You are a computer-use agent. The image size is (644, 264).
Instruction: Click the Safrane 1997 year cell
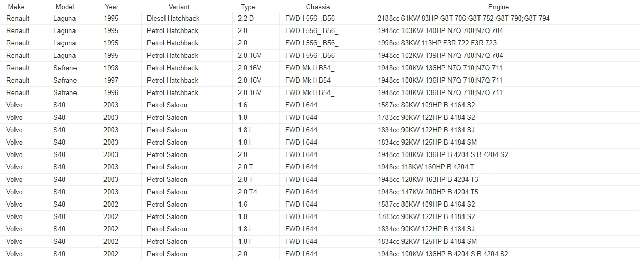click(x=111, y=80)
